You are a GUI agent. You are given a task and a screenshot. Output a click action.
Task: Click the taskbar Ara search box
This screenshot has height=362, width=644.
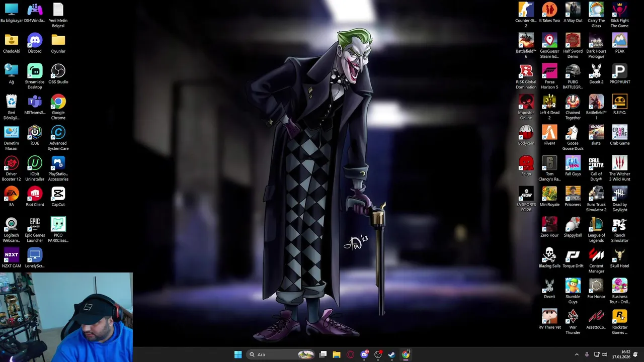pyautogui.click(x=281, y=354)
